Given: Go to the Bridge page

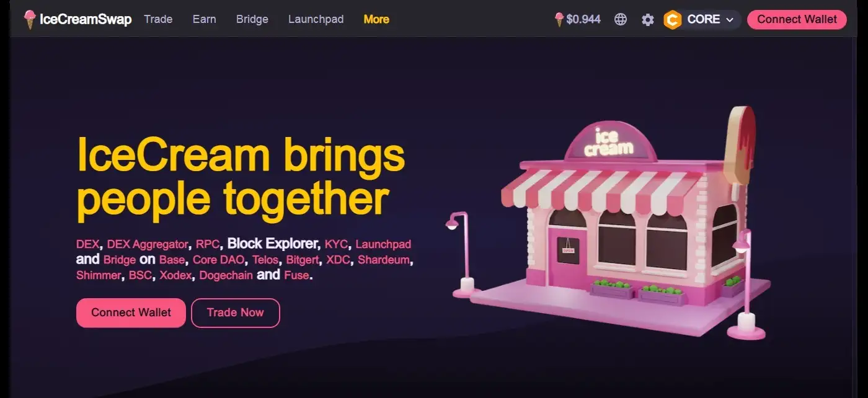Looking at the screenshot, I should click(252, 19).
